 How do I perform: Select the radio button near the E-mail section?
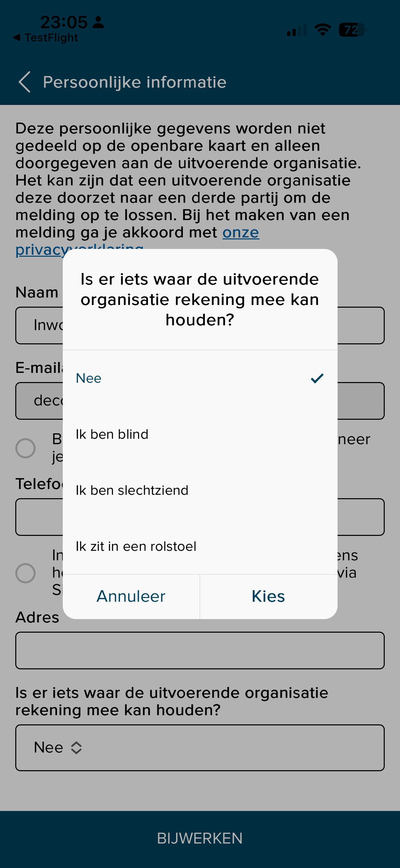pyautogui.click(x=26, y=448)
